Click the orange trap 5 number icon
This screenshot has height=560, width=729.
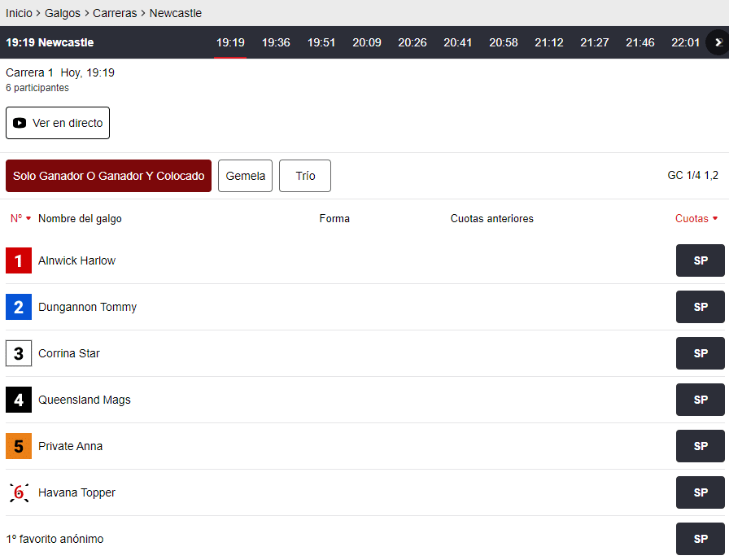click(19, 446)
